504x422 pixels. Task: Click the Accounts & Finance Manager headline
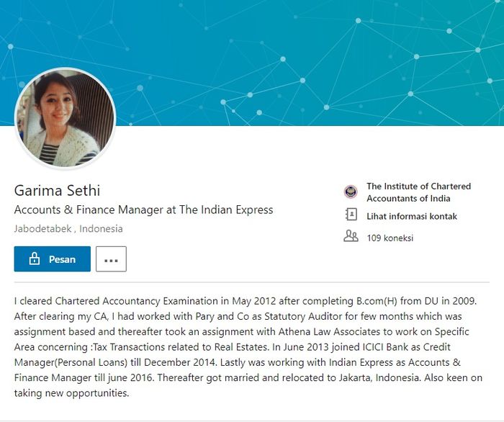143,210
